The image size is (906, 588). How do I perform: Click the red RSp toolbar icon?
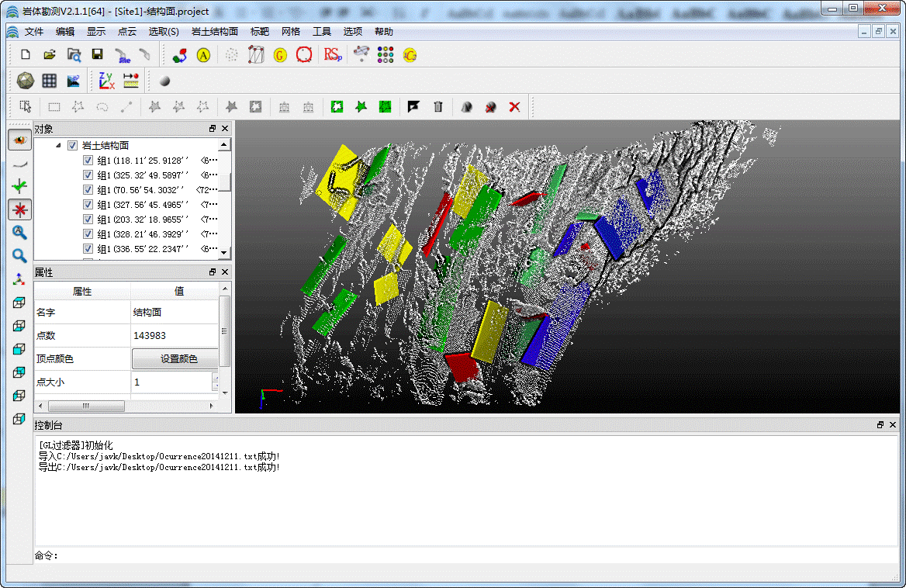pyautogui.click(x=333, y=55)
